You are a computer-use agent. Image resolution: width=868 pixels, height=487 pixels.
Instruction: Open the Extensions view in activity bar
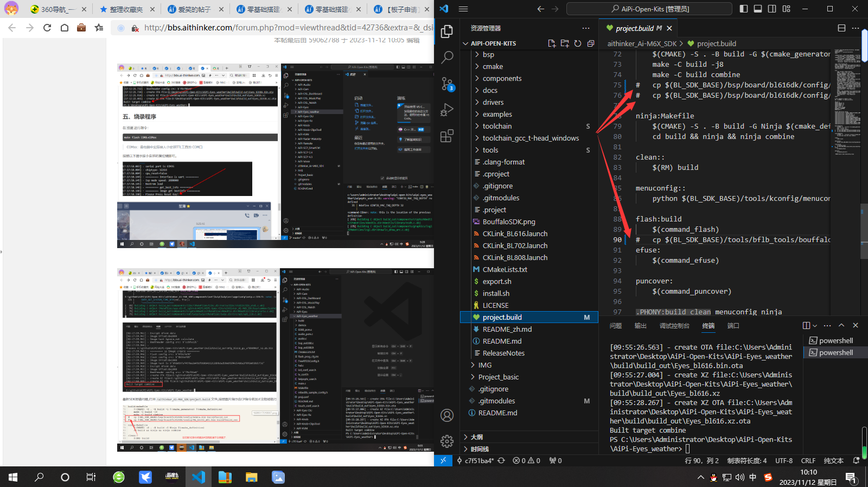pyautogui.click(x=447, y=136)
